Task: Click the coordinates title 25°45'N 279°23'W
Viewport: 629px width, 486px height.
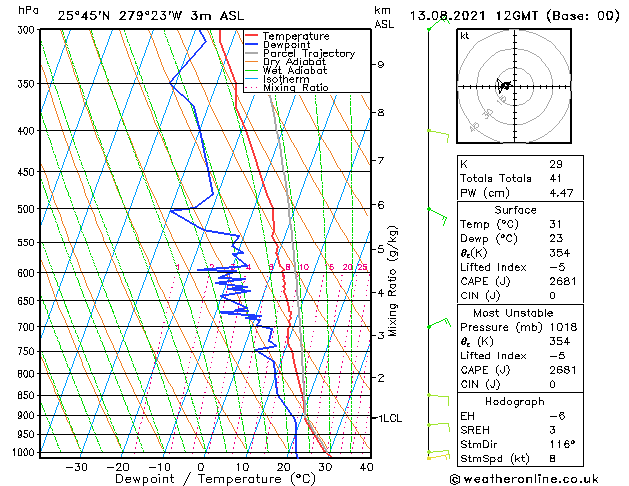Action: coord(120,16)
